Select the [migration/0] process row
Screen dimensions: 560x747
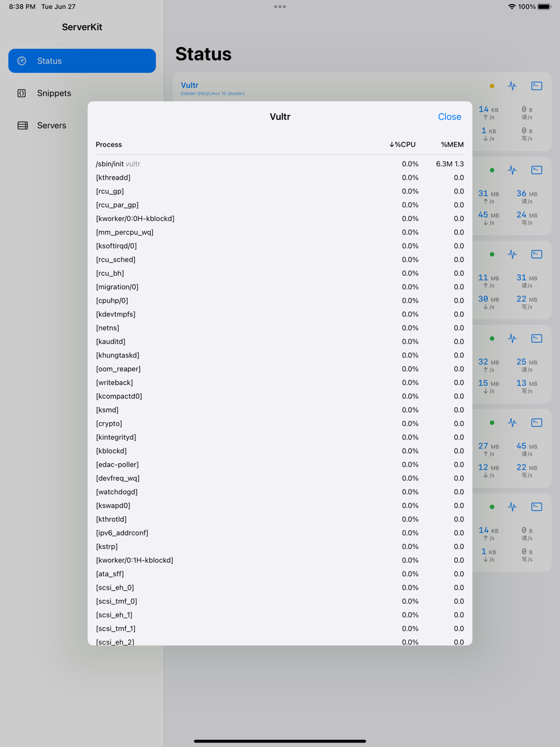tap(280, 287)
